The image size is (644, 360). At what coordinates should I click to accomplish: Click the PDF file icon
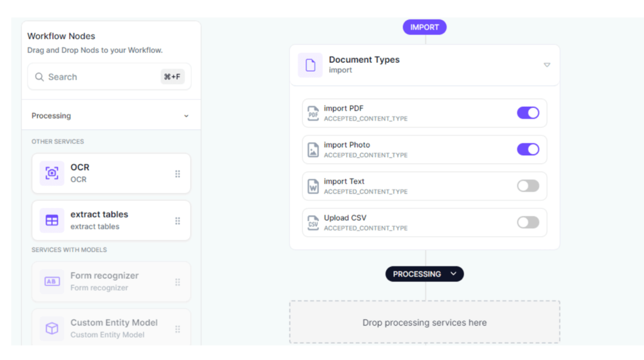pyautogui.click(x=313, y=113)
